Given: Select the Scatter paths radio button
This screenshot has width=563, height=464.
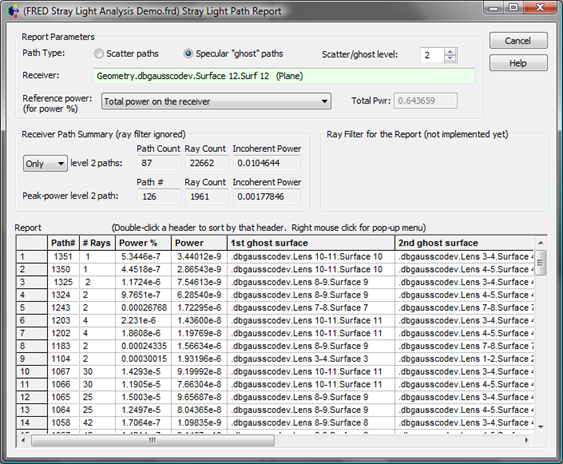Looking at the screenshot, I should pyautogui.click(x=99, y=54).
